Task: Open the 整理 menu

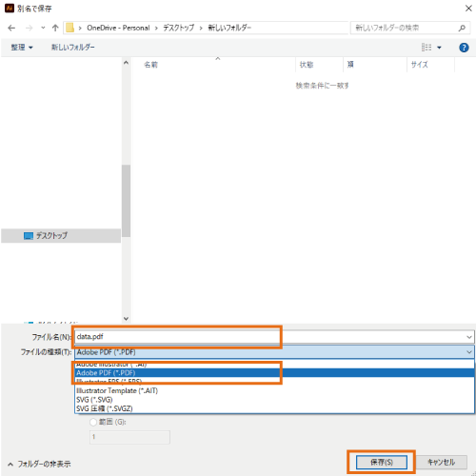Action: coord(22,48)
